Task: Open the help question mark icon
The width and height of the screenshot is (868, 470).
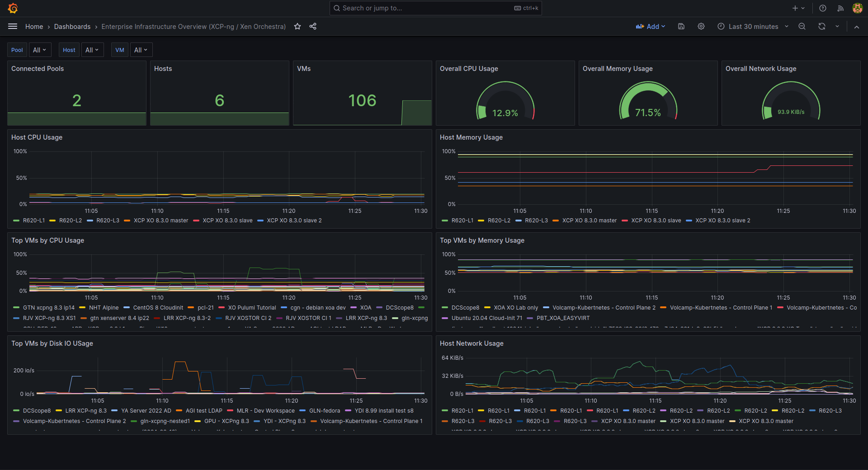Action: click(x=823, y=8)
